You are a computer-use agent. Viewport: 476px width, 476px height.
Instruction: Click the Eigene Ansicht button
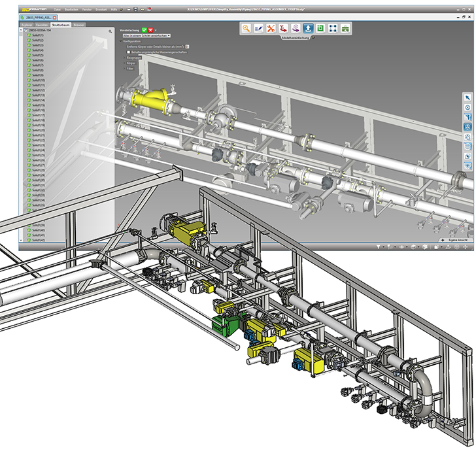tap(456, 240)
